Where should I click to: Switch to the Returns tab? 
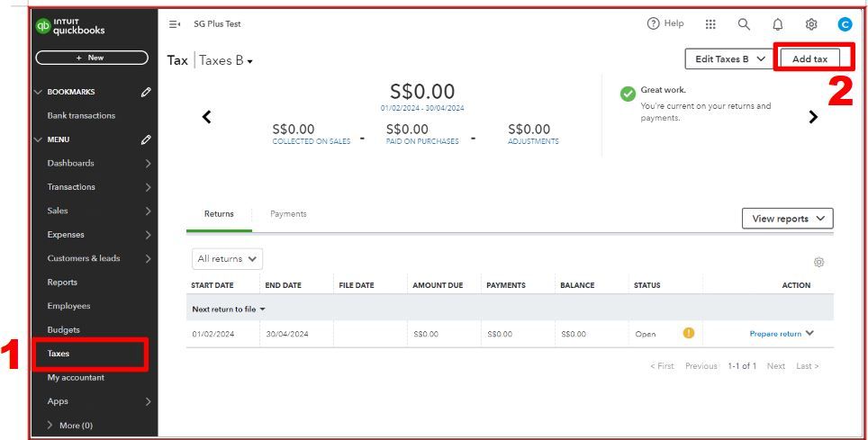pos(219,213)
